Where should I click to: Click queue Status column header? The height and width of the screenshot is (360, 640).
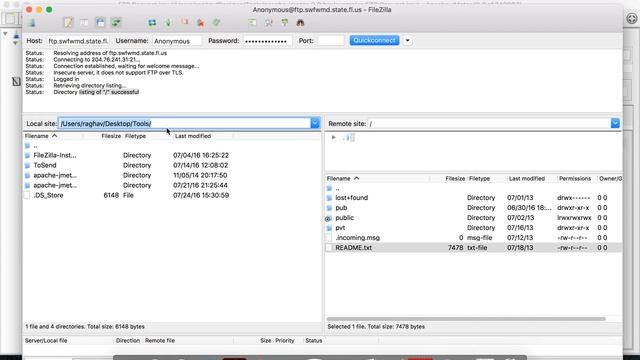coord(313,340)
